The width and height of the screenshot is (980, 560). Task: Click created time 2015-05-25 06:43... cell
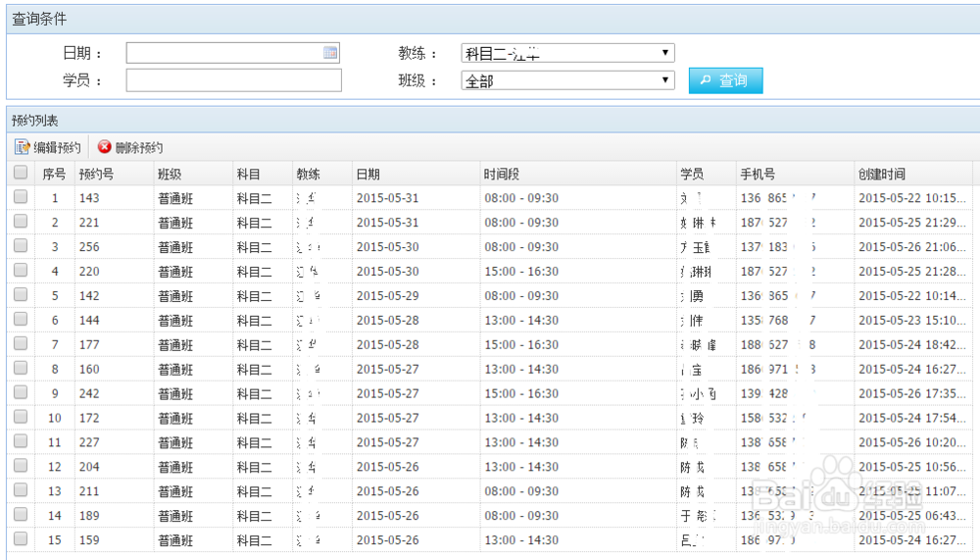pyautogui.click(x=911, y=515)
